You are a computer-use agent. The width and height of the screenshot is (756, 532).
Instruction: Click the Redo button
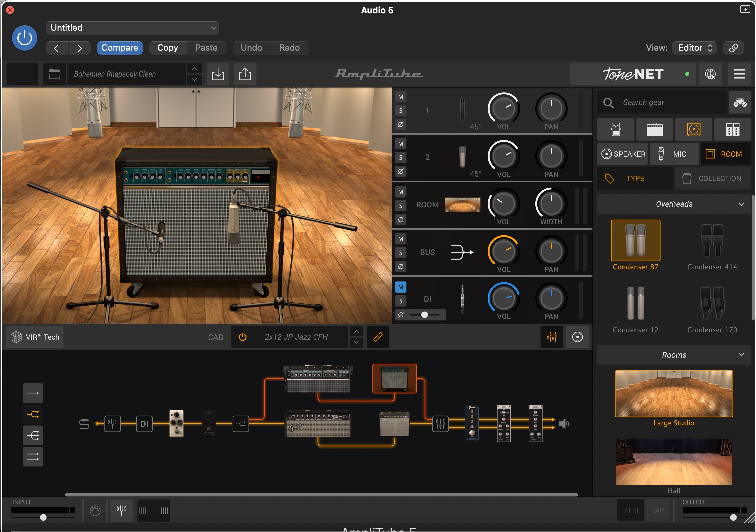coord(289,48)
